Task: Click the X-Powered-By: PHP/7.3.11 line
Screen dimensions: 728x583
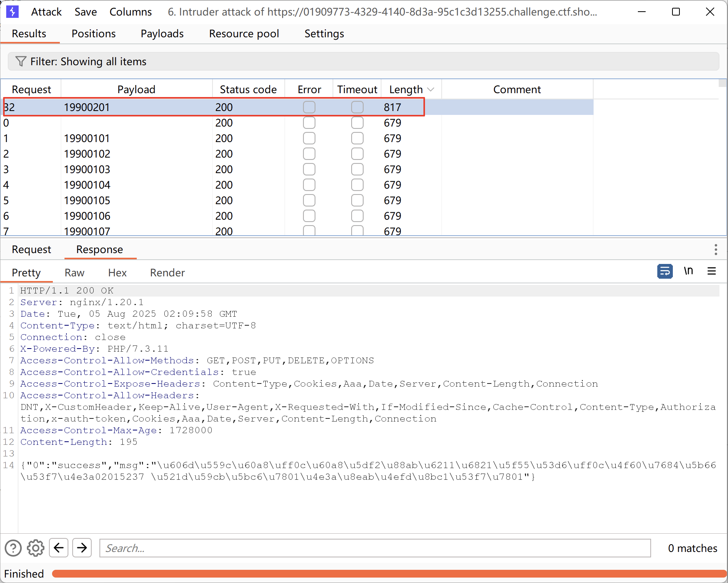Action: coord(94,349)
